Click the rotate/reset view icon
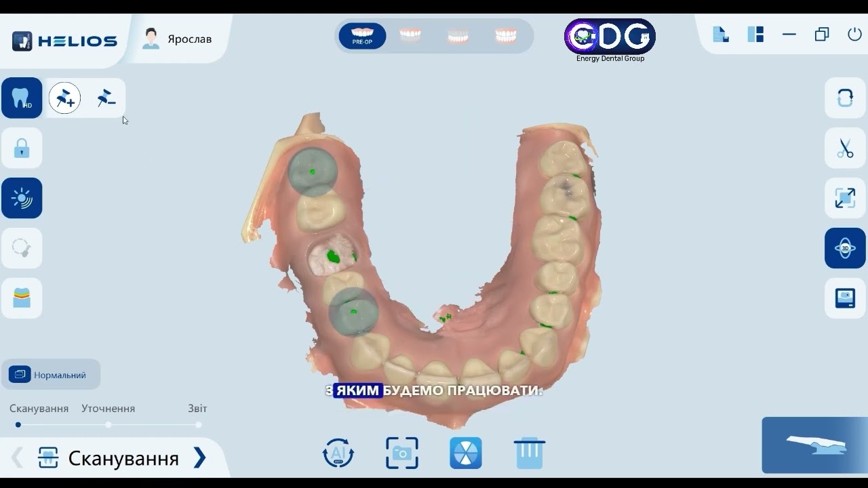868x488 pixels. click(845, 98)
